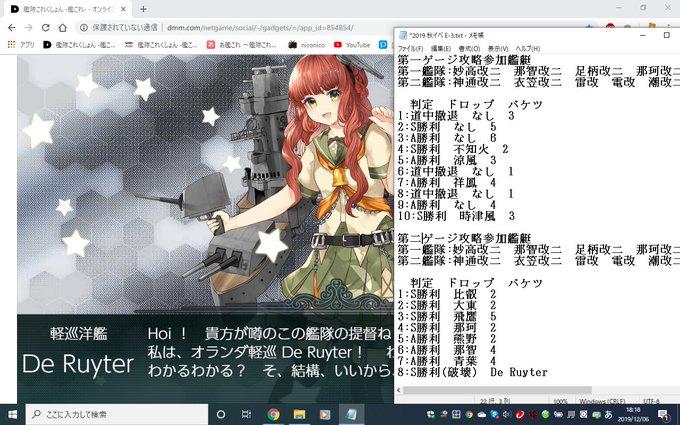This screenshot has width=680, height=425.
Task: Open Cortana circle button on taskbar
Action: pyautogui.click(x=221, y=415)
